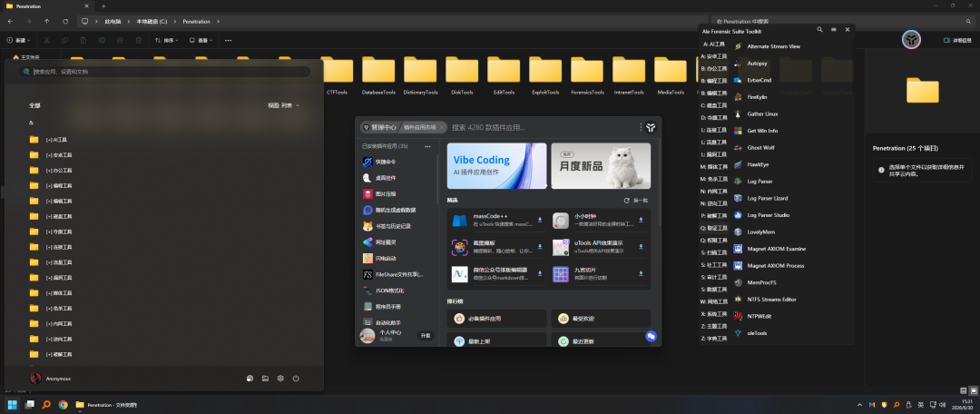This screenshot has width=980, height=414.
Task: Launch Autopsy from the forensic toolkit list
Action: [x=757, y=64]
